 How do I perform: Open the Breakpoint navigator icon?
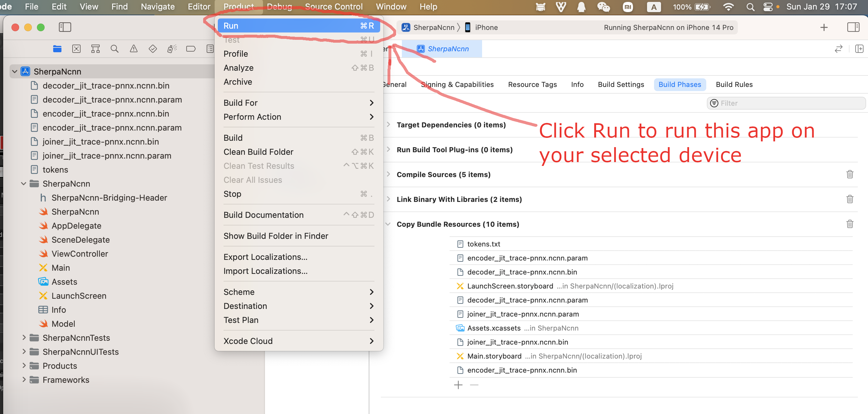[x=191, y=49]
